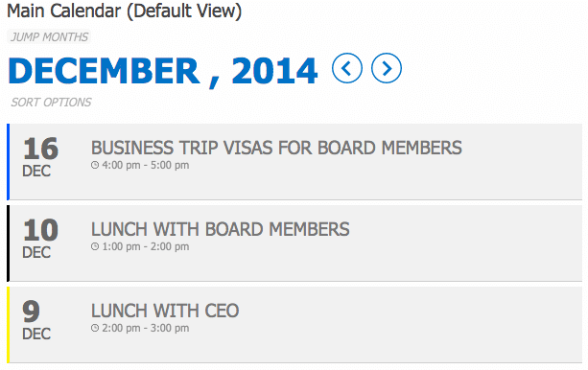Screen dimensions: 588x370
Task: Click clock icon beside 1:00 pm event
Action: (x=95, y=246)
